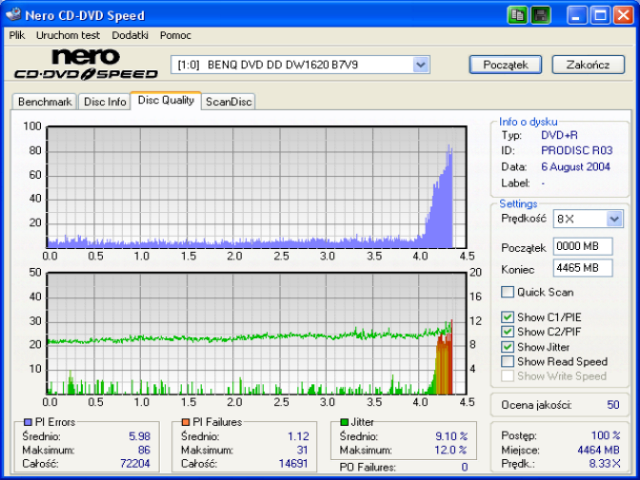
Task: Click PI Failures Maksimum value 31
Action: pyautogui.click(x=302, y=450)
